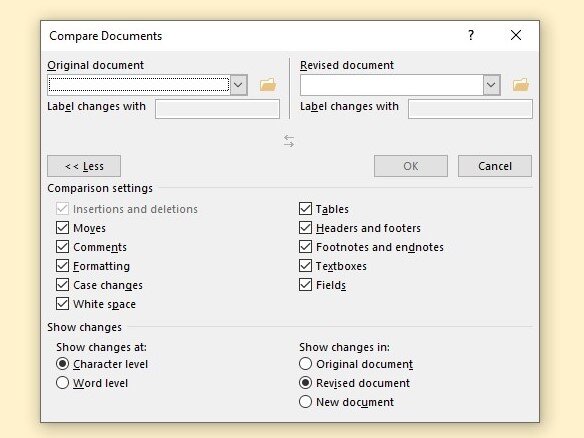Close the Compare Documents dialog
The width and height of the screenshot is (584, 438).
pyautogui.click(x=516, y=35)
